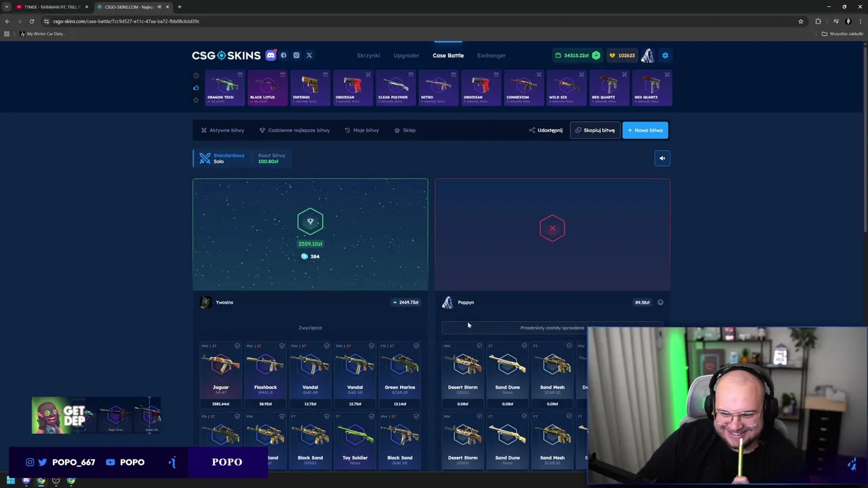
Task: Click the CSGO-SKINS logo
Action: (226, 56)
